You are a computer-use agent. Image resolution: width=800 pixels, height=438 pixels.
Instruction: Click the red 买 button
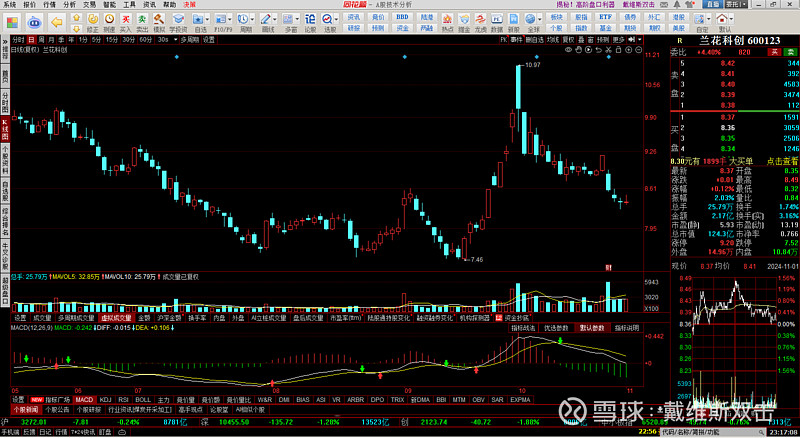coord(774,52)
